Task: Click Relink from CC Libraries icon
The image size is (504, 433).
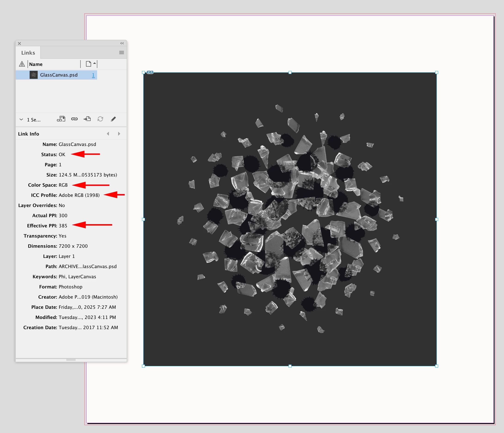Action: pos(61,119)
